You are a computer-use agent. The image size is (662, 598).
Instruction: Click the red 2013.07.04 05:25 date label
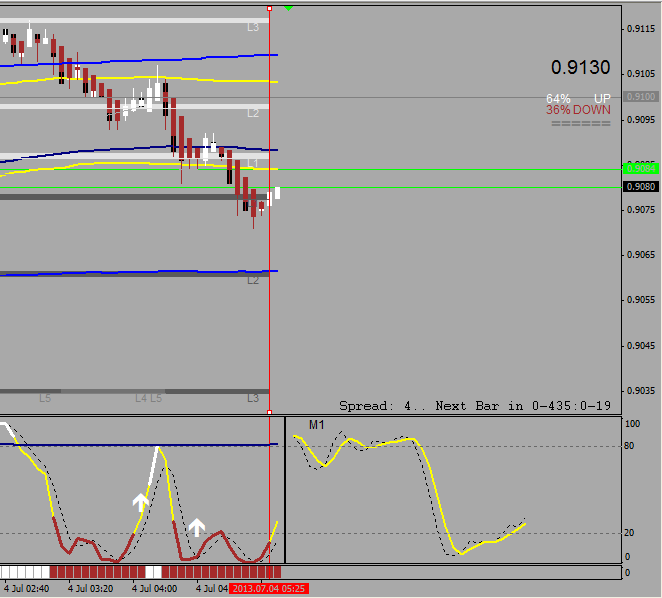tap(269, 588)
